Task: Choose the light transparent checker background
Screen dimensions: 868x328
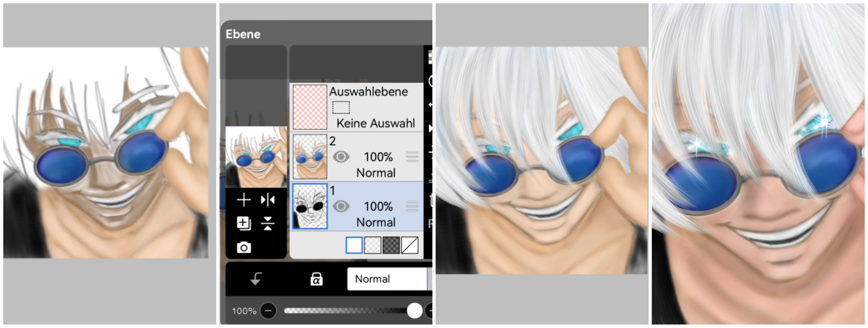Action: tap(373, 245)
